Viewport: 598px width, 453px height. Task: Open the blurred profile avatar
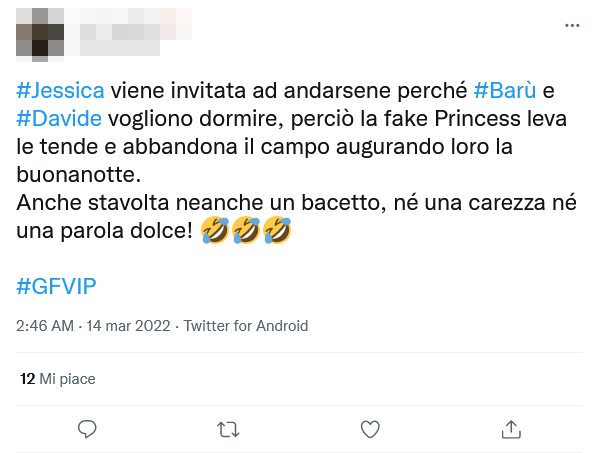(40, 35)
